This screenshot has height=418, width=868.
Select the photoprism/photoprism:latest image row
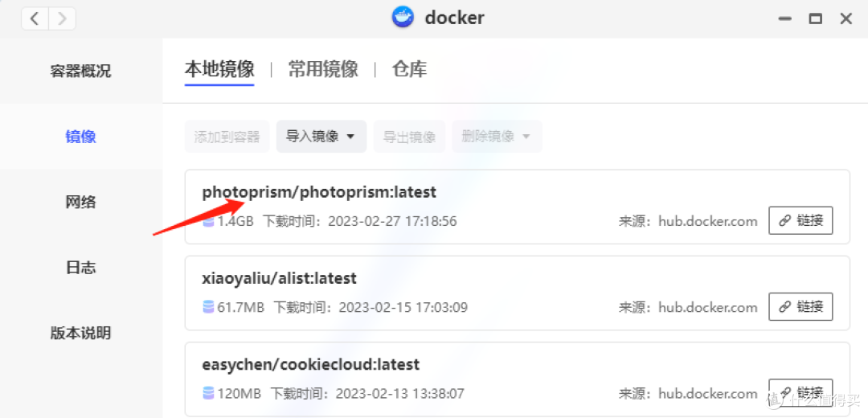pos(517,207)
